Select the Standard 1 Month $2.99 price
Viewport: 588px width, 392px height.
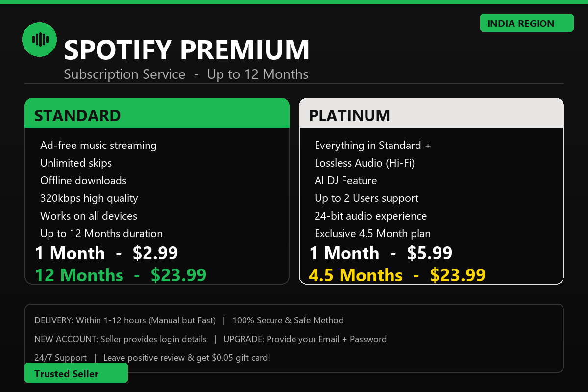(x=106, y=253)
